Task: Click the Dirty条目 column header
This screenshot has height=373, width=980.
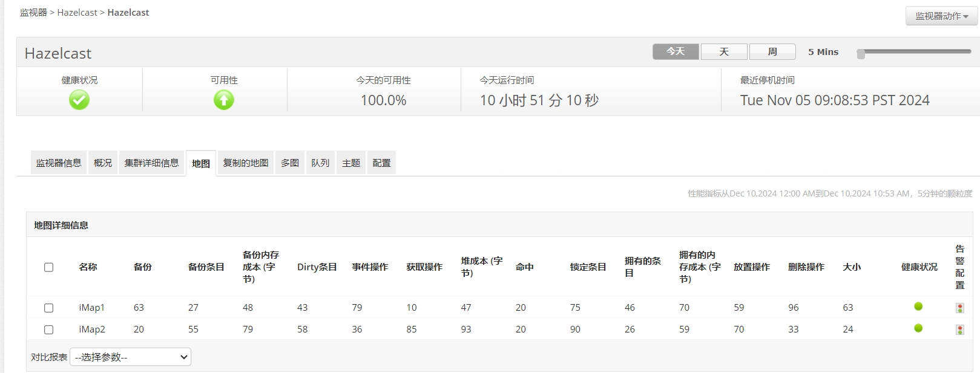Action: (x=317, y=267)
